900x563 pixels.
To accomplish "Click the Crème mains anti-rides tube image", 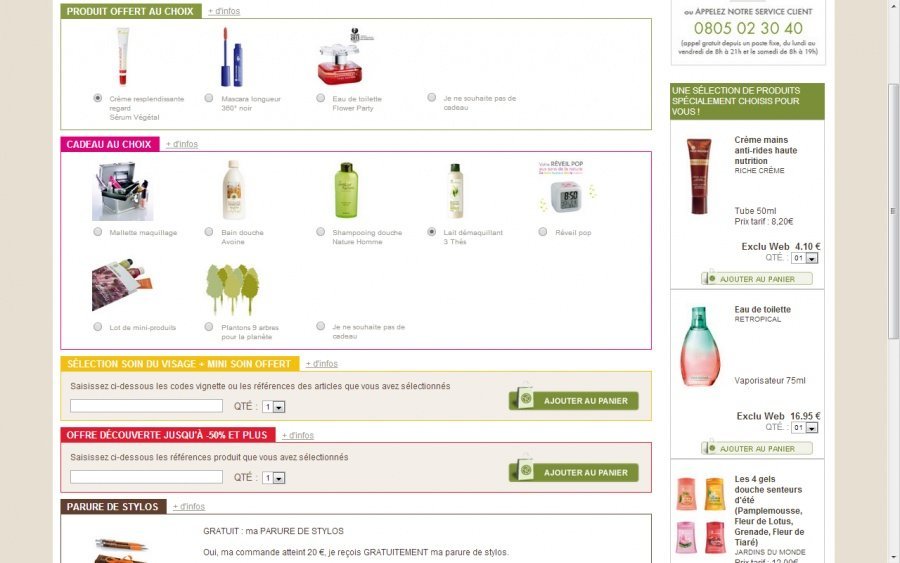I will tap(699, 176).
